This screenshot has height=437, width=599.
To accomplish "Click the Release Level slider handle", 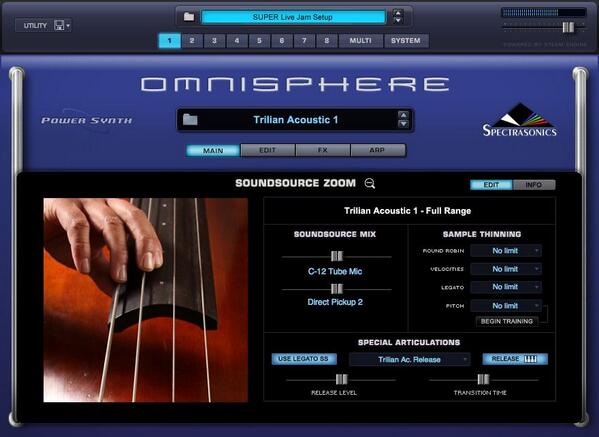I will [342, 379].
